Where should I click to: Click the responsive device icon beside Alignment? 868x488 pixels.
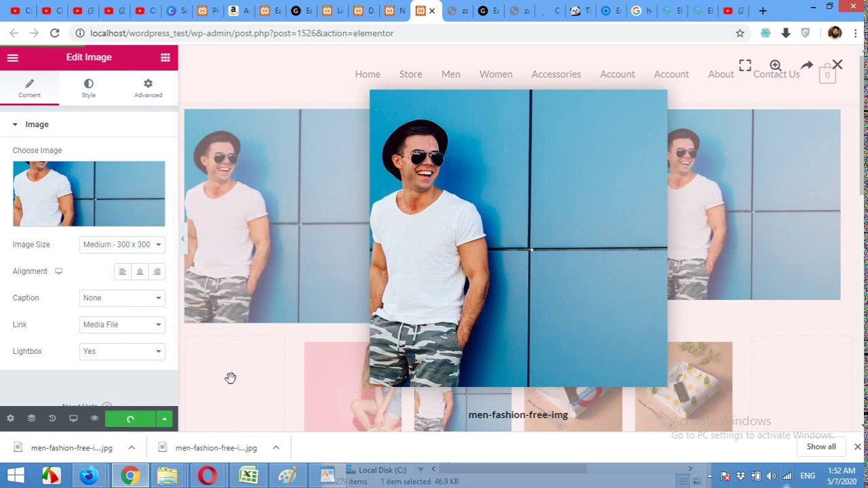(59, 271)
